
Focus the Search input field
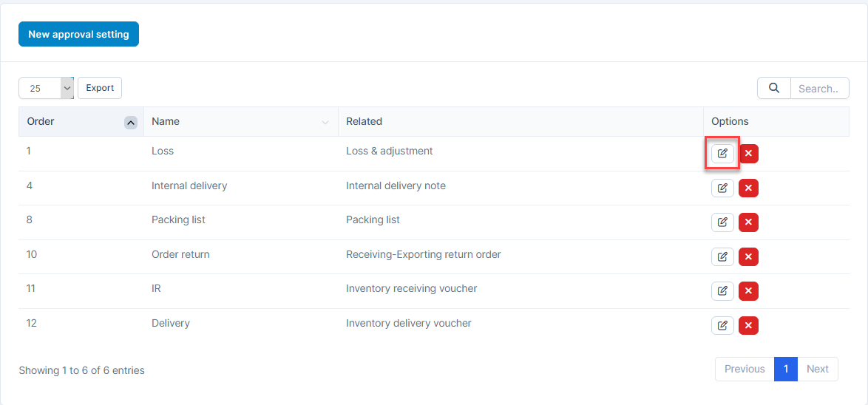click(x=820, y=88)
